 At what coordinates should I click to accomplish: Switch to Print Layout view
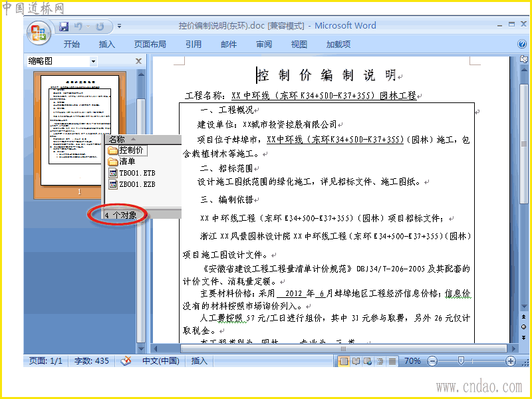click(x=343, y=361)
